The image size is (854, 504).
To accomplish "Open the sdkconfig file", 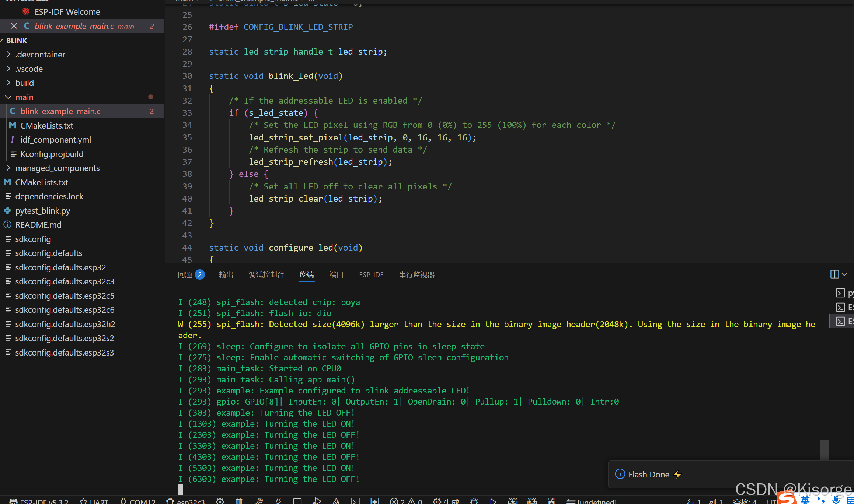I will click(x=33, y=239).
